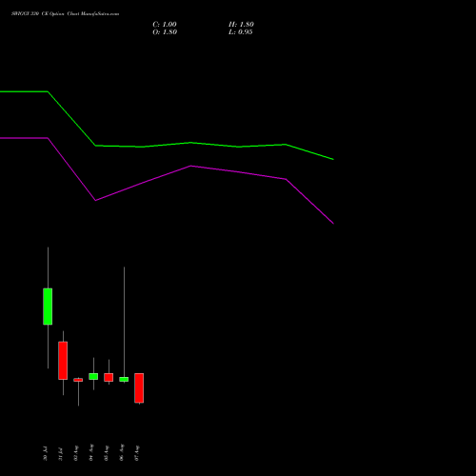Click the small red candle for 02 Aug

point(78,380)
